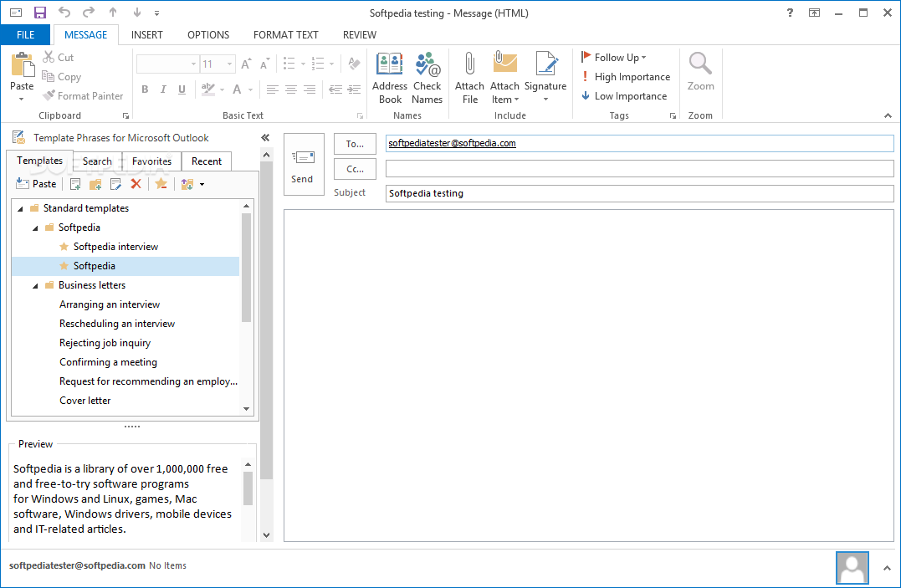Open font color dropdown arrow
Screen dimensions: 901x588
point(250,89)
